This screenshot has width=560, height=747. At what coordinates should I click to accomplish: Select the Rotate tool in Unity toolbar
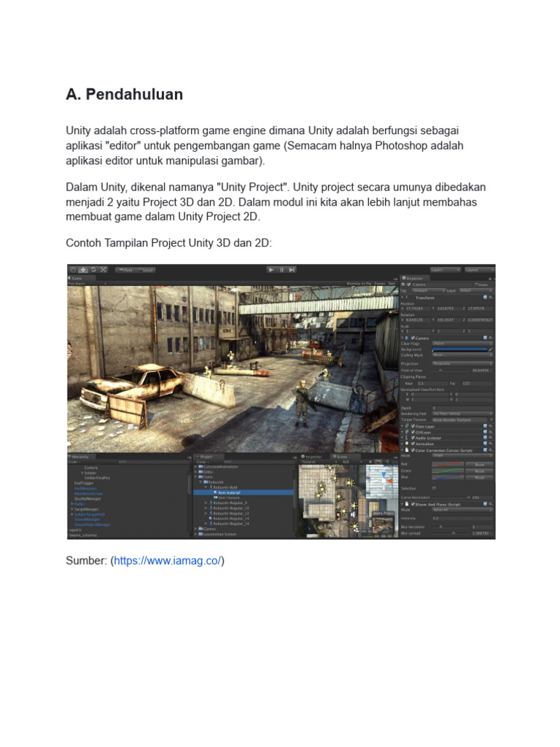pyautogui.click(x=93, y=270)
